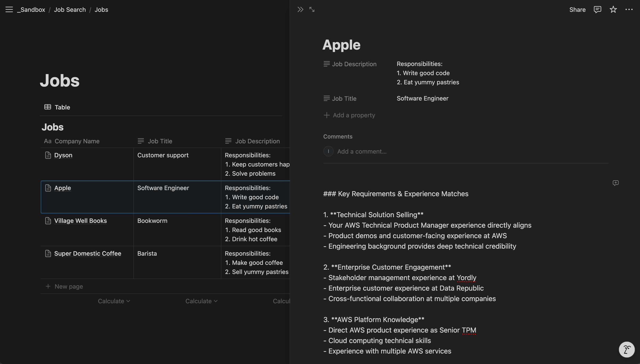
Task: Click the Village Well Books page icon
Action: click(48, 221)
